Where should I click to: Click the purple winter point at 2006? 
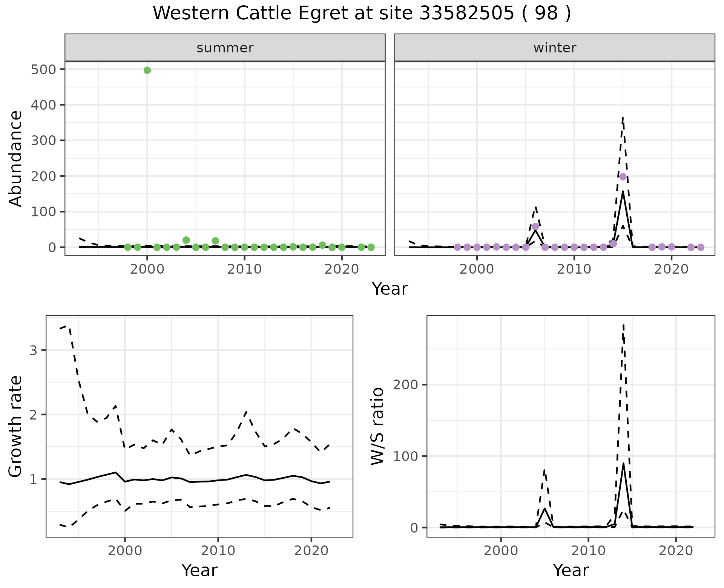pyautogui.click(x=535, y=227)
